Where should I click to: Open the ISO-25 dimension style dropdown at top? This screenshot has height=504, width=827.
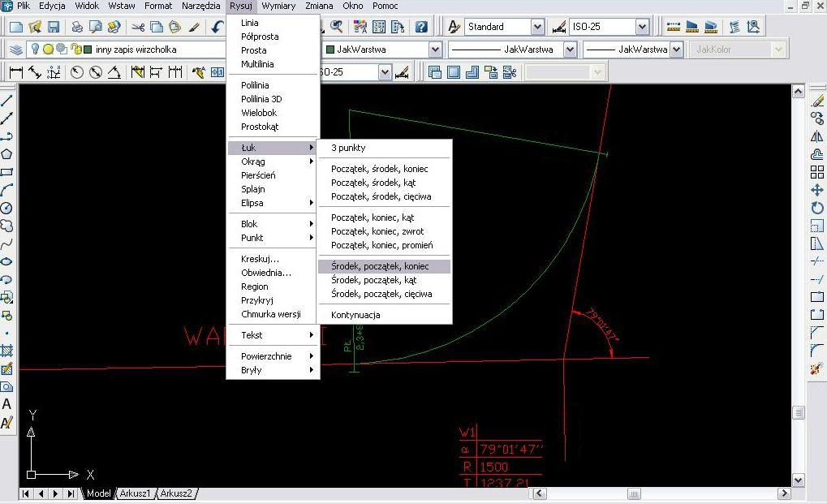(642, 27)
